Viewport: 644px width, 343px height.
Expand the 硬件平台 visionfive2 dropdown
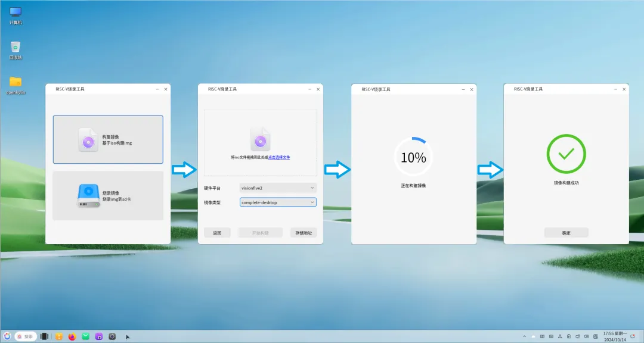[x=277, y=188]
